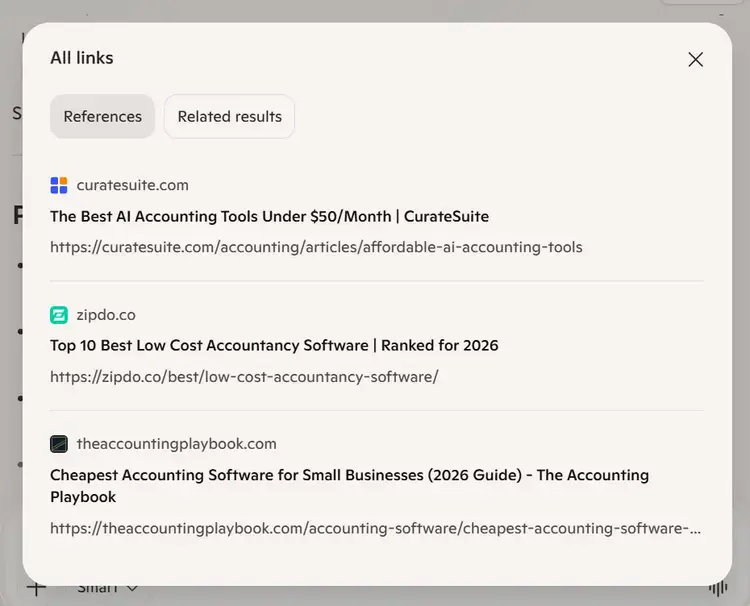
Task: Close the All links dialog
Action: pyautogui.click(x=695, y=59)
